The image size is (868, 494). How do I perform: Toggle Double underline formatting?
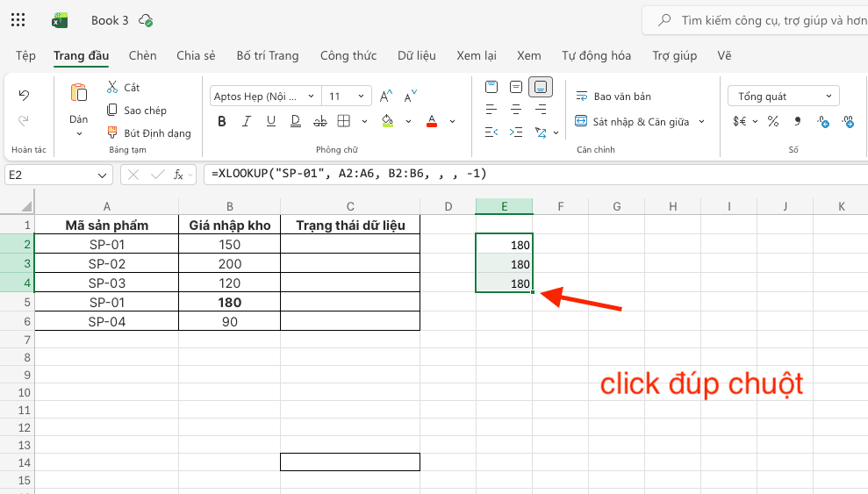point(296,121)
